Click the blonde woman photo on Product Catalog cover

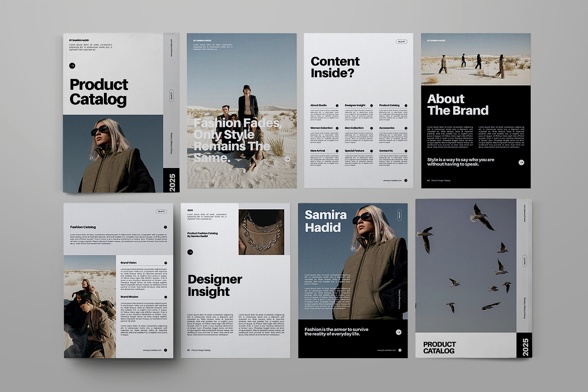(113, 154)
